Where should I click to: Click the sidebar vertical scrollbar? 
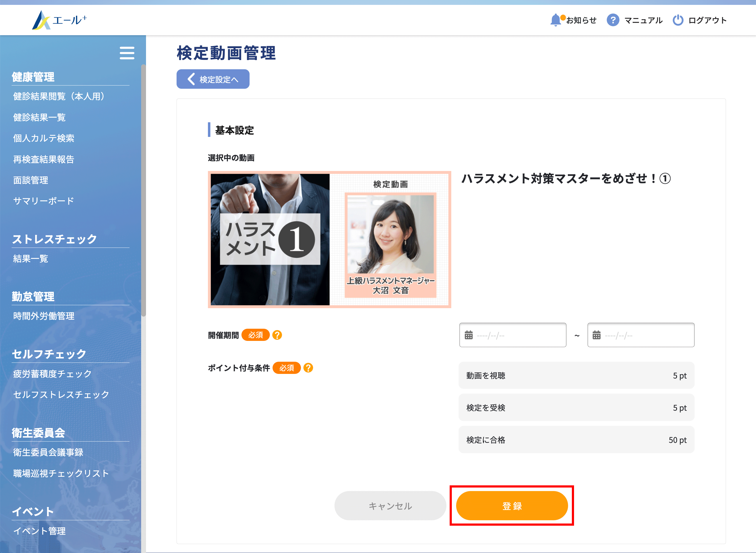click(x=144, y=191)
